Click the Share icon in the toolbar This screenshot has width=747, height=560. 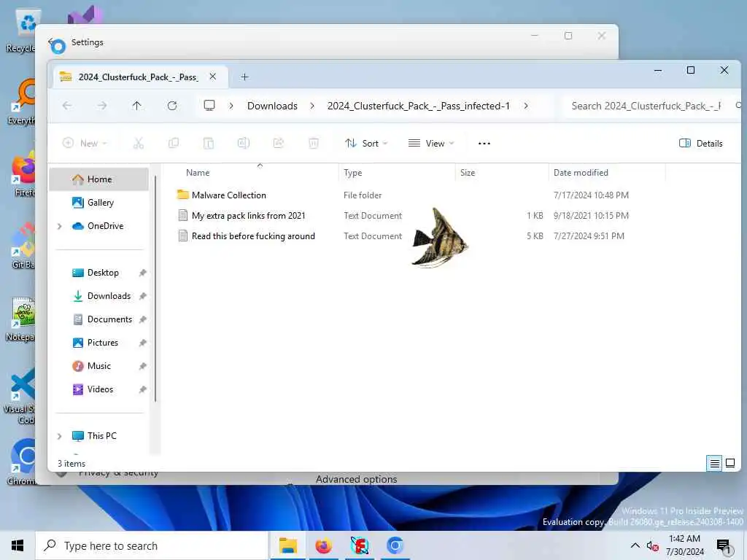point(279,144)
